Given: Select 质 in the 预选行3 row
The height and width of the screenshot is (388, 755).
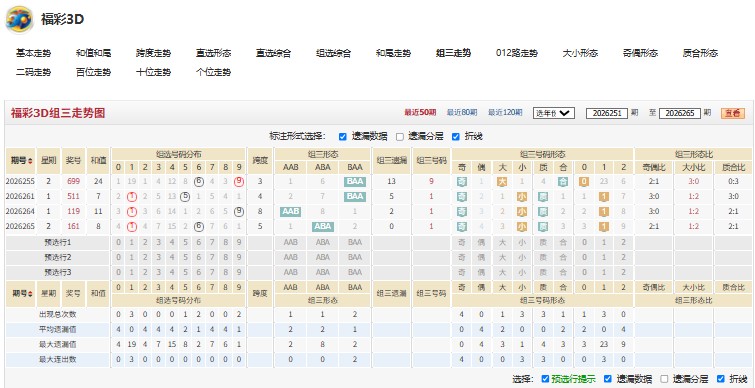Looking at the screenshot, I should (543, 272).
